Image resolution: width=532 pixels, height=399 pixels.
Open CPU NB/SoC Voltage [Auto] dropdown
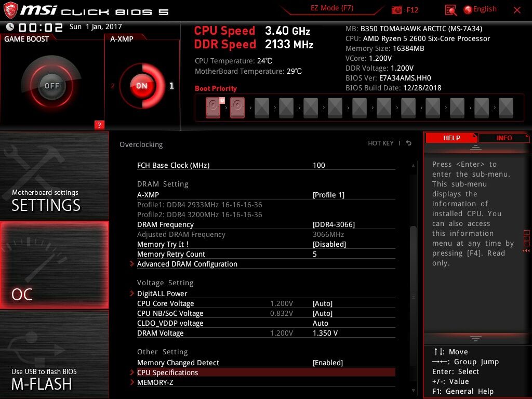point(322,313)
